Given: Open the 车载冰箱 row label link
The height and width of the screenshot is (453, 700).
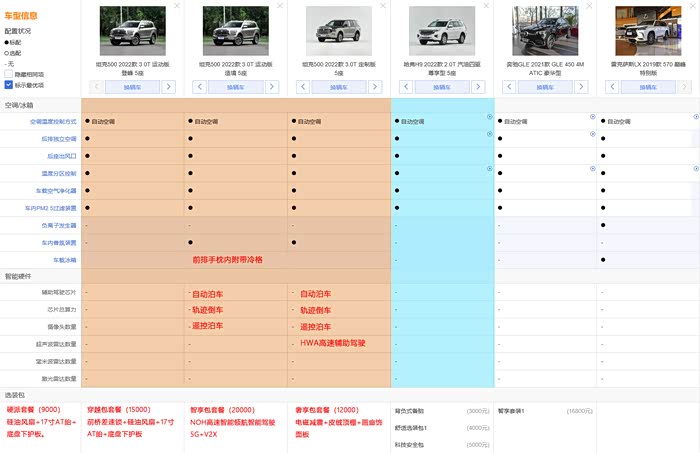Looking at the screenshot, I should click(x=65, y=260).
